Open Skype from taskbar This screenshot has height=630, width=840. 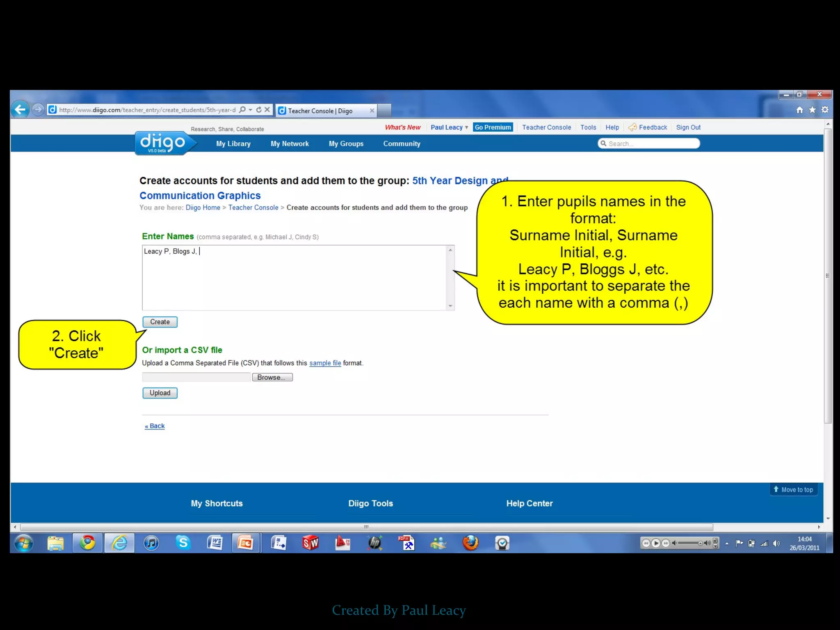click(x=183, y=543)
